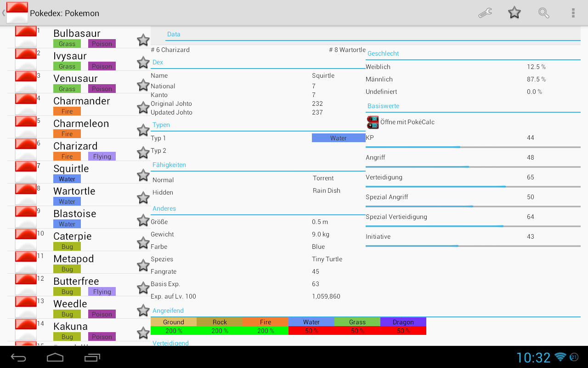The width and height of the screenshot is (588, 368).
Task: Tap Charizard's Flying type tag
Action: point(102,156)
